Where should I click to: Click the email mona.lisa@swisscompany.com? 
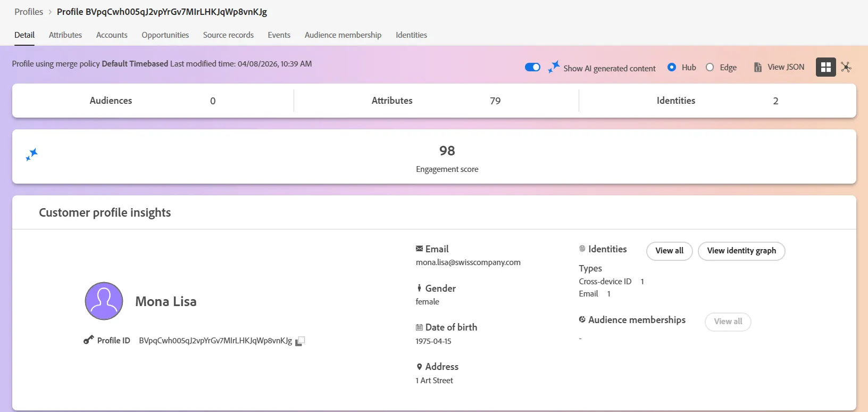point(468,262)
